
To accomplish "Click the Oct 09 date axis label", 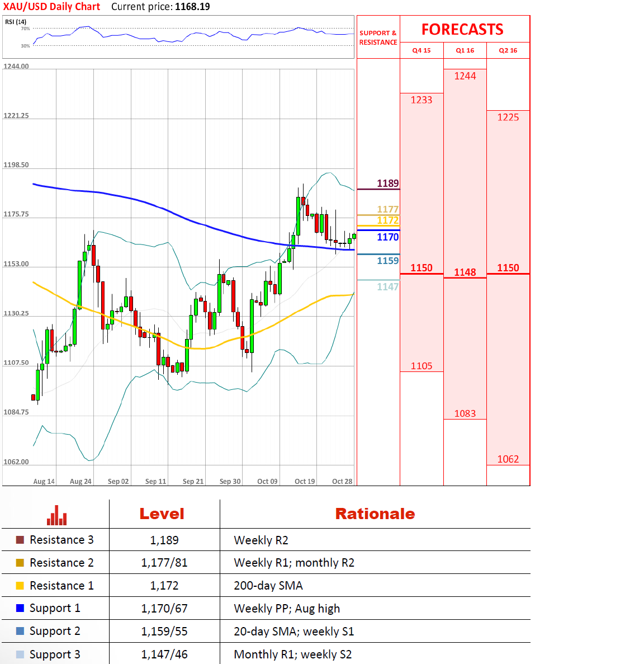I will (x=267, y=482).
